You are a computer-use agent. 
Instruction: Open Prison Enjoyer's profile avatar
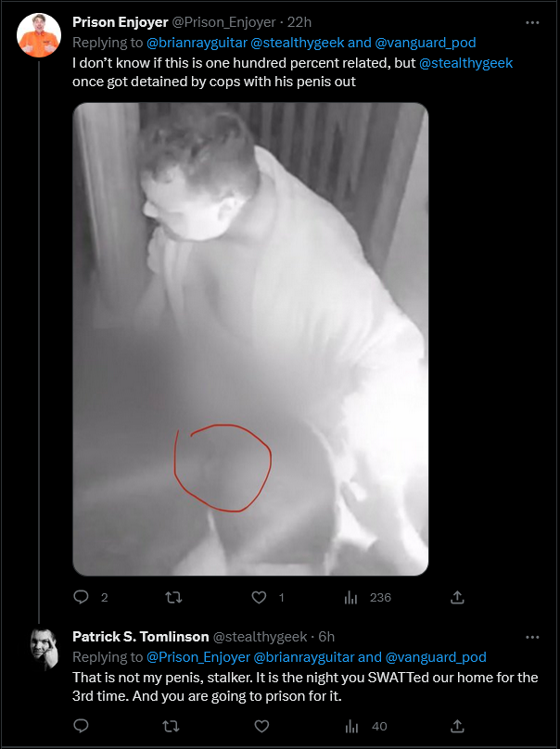[39, 35]
